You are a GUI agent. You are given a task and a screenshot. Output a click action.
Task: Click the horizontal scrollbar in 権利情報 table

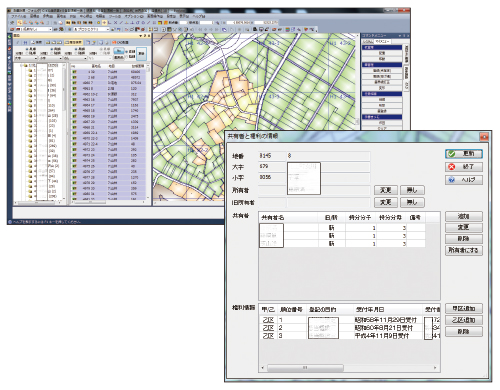pos(349,368)
